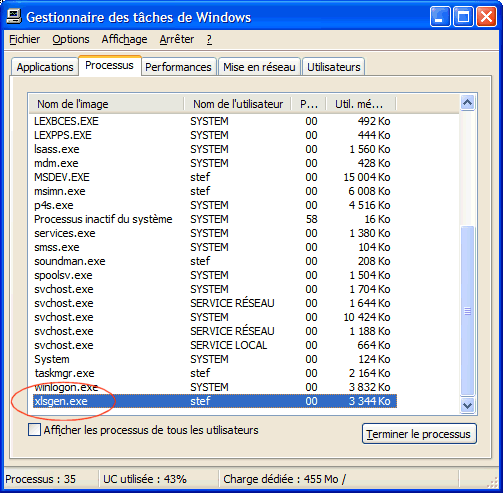Open the Affichage menu
The image size is (503, 493).
click(124, 39)
